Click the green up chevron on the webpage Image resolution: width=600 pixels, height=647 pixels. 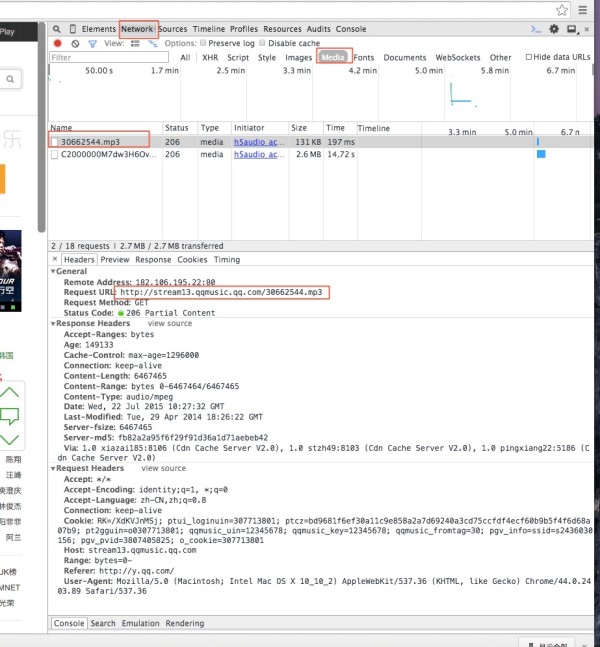coord(10,391)
